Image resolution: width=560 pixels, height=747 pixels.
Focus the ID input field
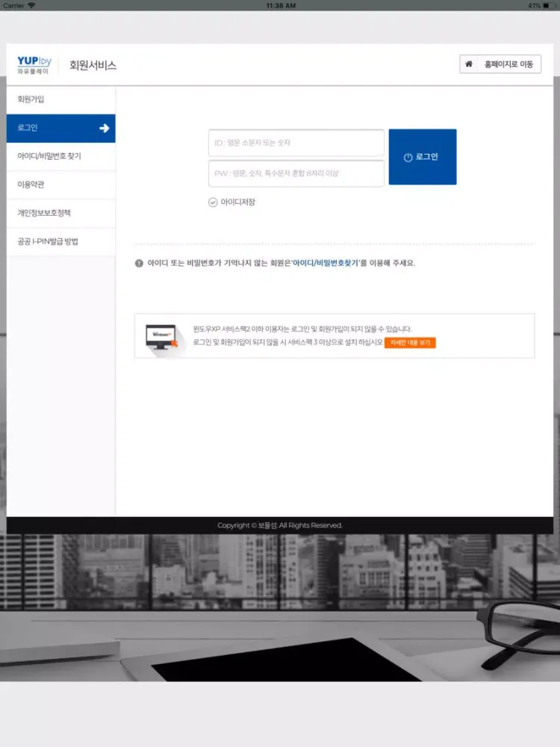(296, 143)
